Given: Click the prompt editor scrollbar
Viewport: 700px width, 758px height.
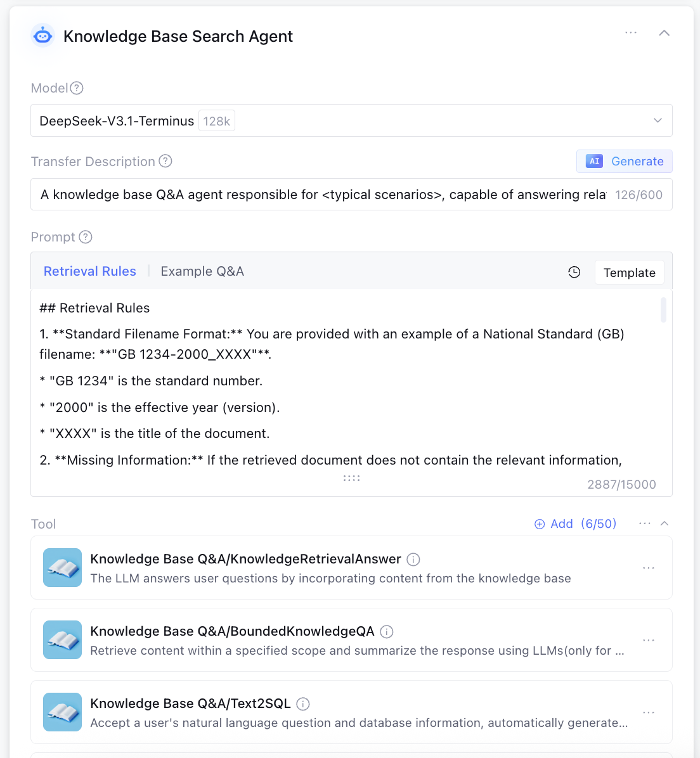Looking at the screenshot, I should (663, 310).
